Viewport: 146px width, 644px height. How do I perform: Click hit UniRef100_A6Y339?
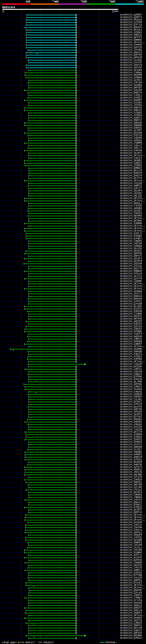coord(131,628)
